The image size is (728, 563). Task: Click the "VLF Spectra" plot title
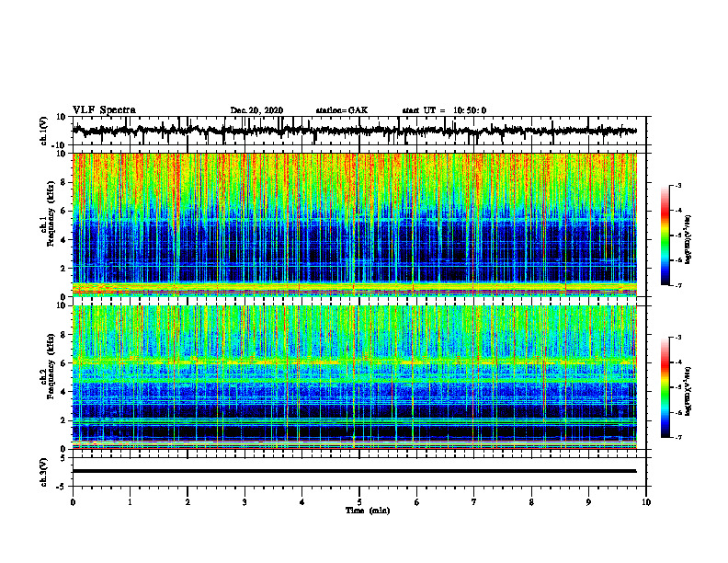point(104,110)
